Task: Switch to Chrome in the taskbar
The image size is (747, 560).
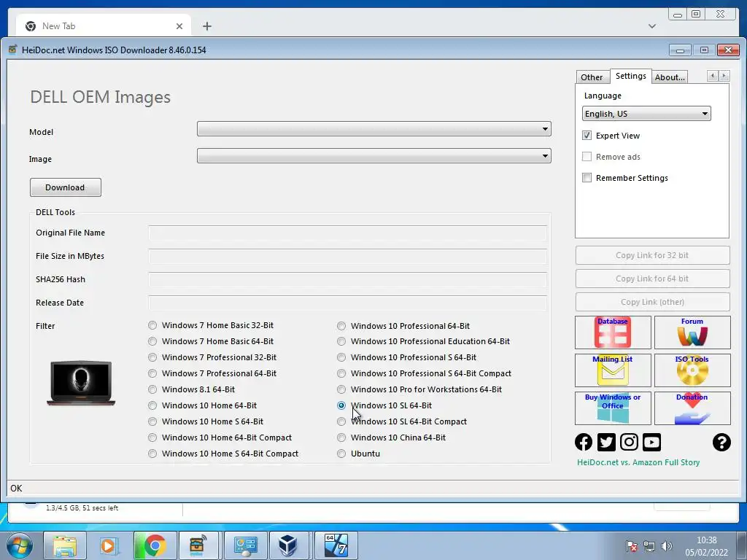Action: click(x=155, y=545)
